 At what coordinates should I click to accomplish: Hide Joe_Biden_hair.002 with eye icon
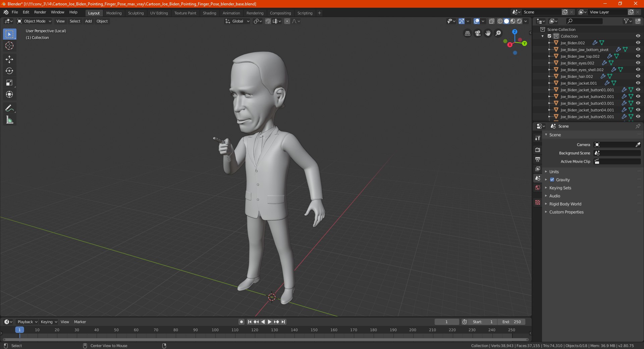pyautogui.click(x=638, y=76)
